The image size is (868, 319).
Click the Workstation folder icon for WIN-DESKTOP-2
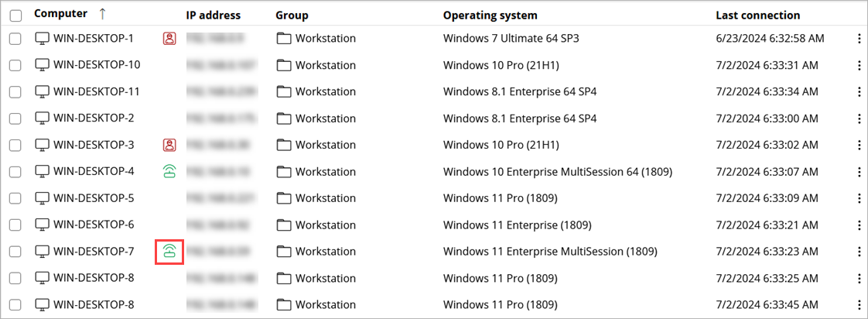(x=284, y=118)
